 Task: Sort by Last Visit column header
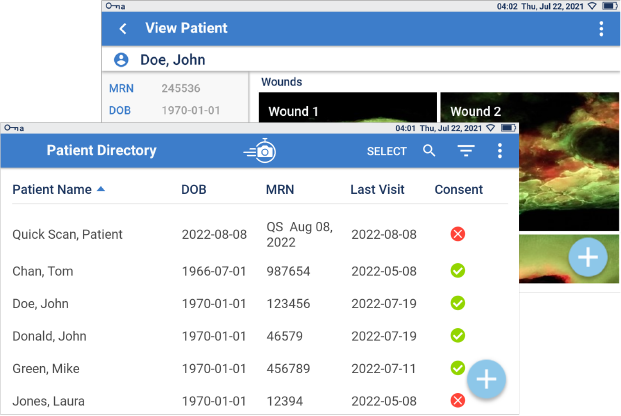(377, 189)
